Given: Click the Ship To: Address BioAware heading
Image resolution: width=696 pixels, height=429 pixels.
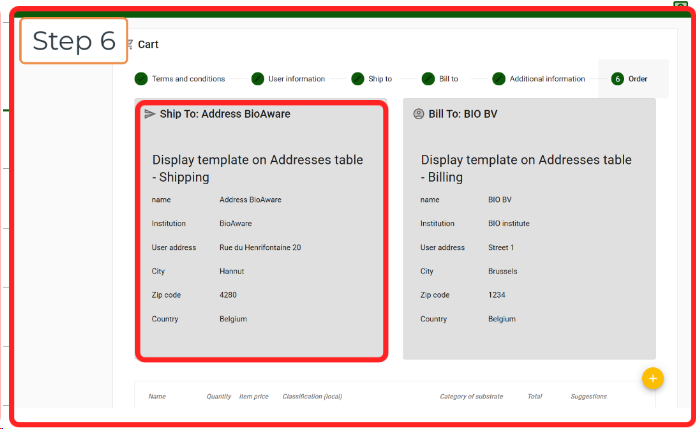Looking at the screenshot, I should click(x=225, y=114).
